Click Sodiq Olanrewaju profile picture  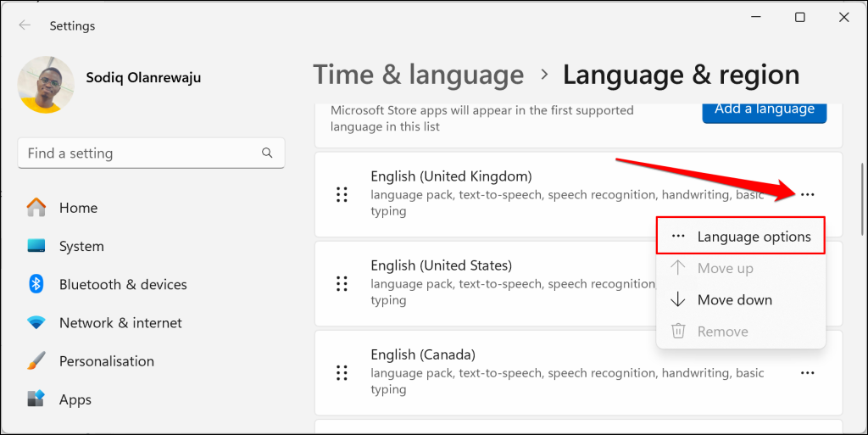[x=46, y=85]
